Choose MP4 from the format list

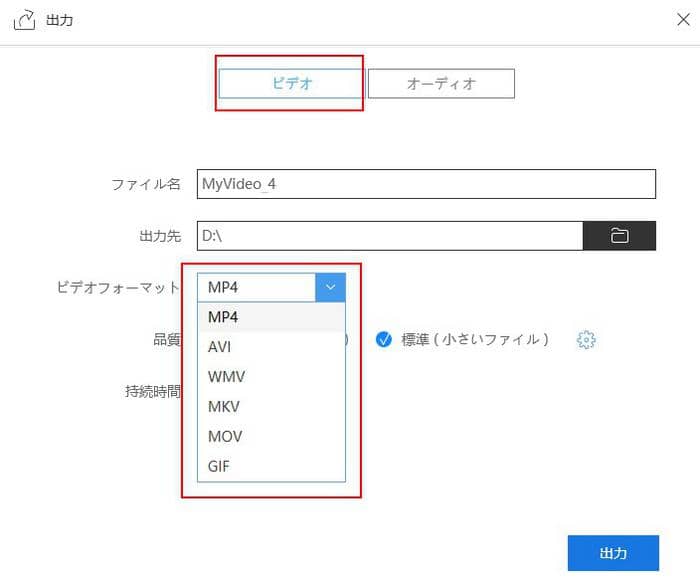[271, 317]
